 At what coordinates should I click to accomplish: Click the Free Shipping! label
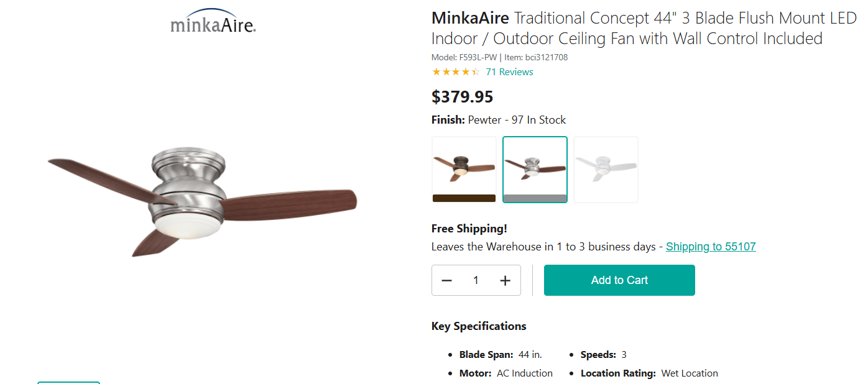(469, 229)
